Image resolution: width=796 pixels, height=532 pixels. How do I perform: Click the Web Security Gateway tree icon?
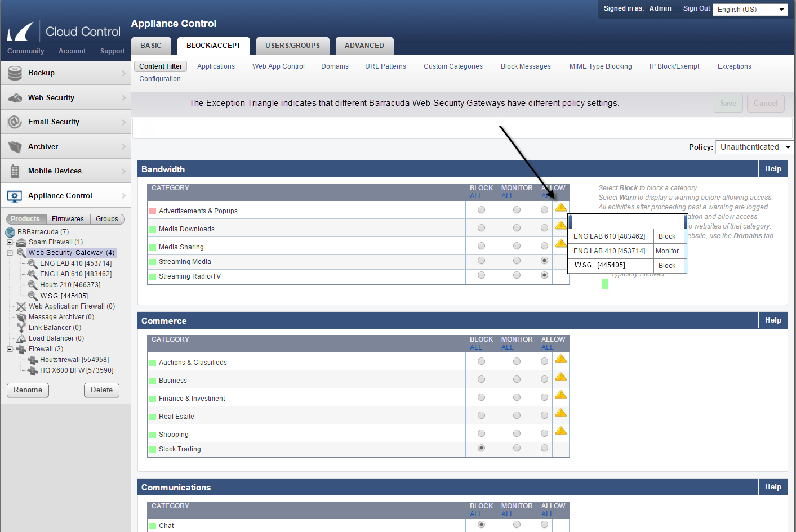point(21,253)
